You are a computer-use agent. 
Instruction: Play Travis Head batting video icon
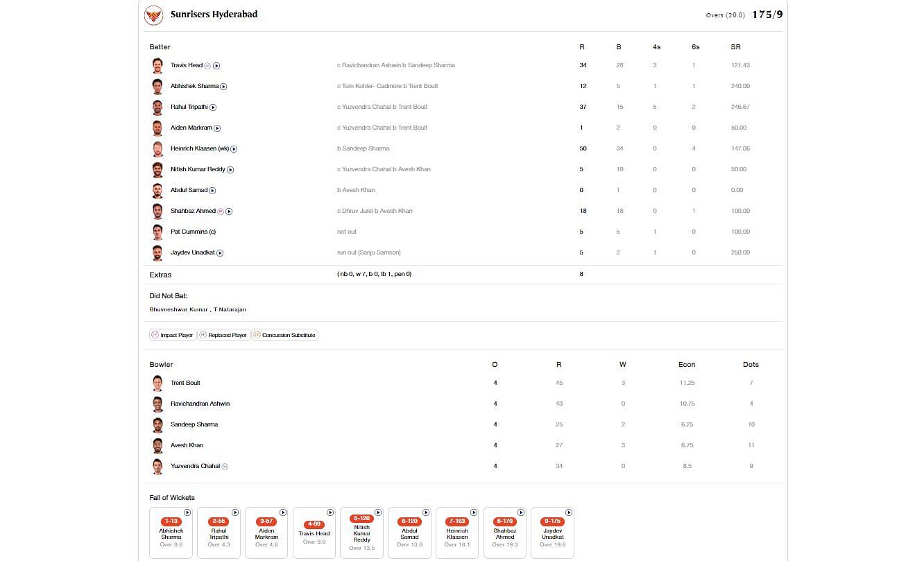pyautogui.click(x=216, y=66)
